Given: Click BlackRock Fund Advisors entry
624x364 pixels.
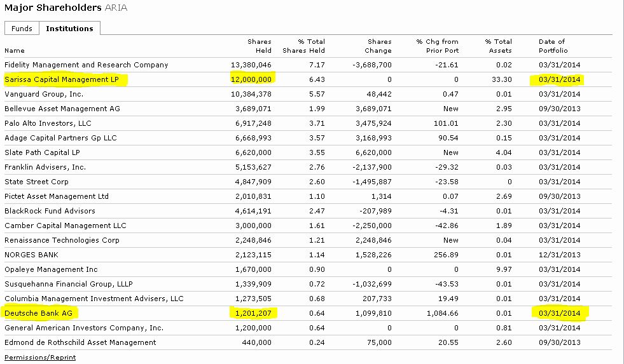Looking at the screenshot, I should [x=50, y=211].
